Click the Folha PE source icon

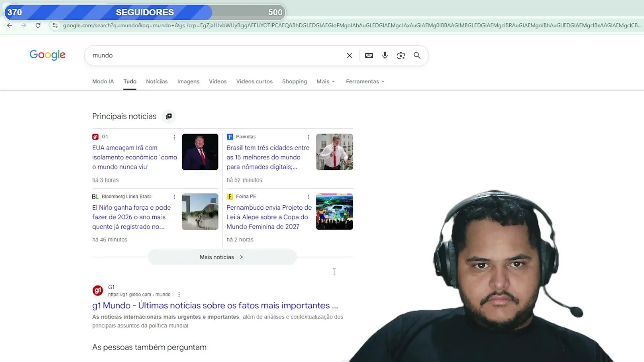click(x=230, y=196)
